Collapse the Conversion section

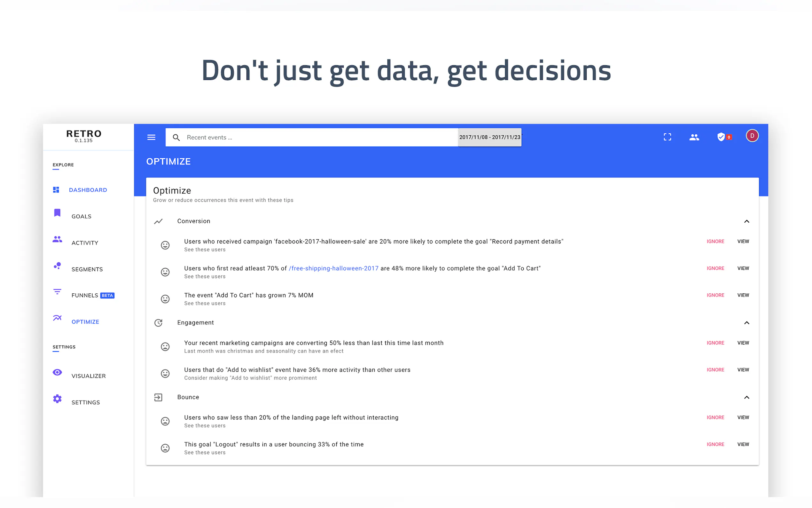(x=746, y=221)
